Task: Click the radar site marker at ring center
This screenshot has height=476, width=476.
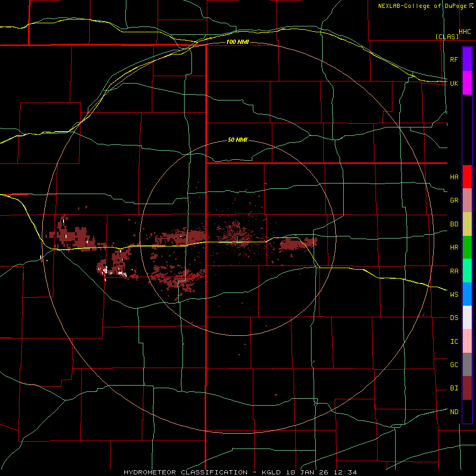Action: (237, 239)
